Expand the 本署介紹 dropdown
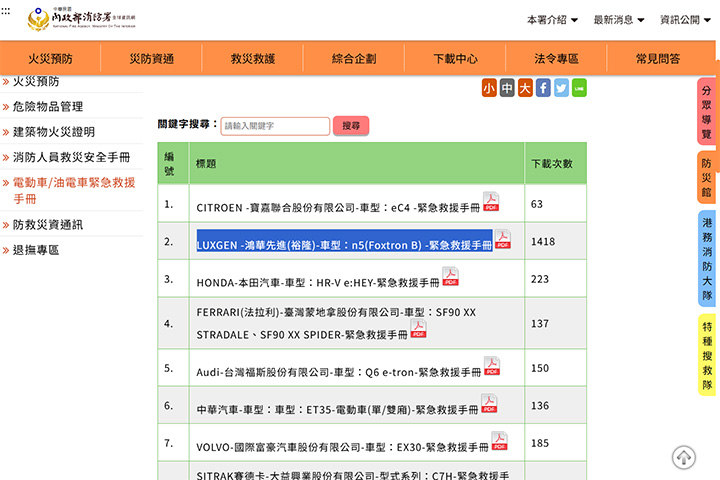The image size is (720, 480). (552, 20)
